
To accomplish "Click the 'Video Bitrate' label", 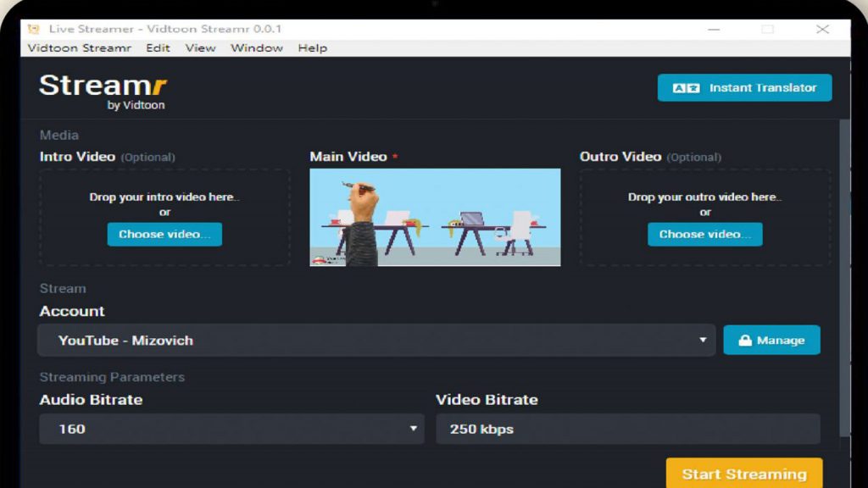I will point(487,400).
